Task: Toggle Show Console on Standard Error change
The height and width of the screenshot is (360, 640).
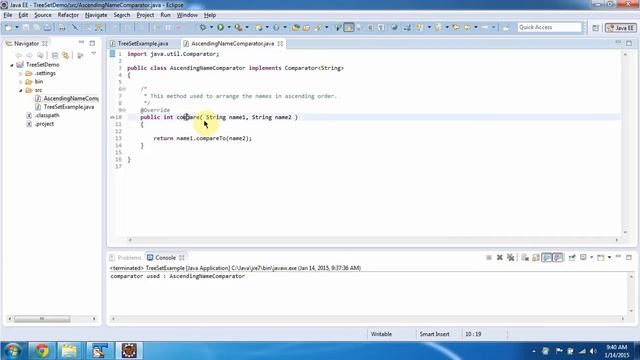Action: pyautogui.click(x=558, y=258)
